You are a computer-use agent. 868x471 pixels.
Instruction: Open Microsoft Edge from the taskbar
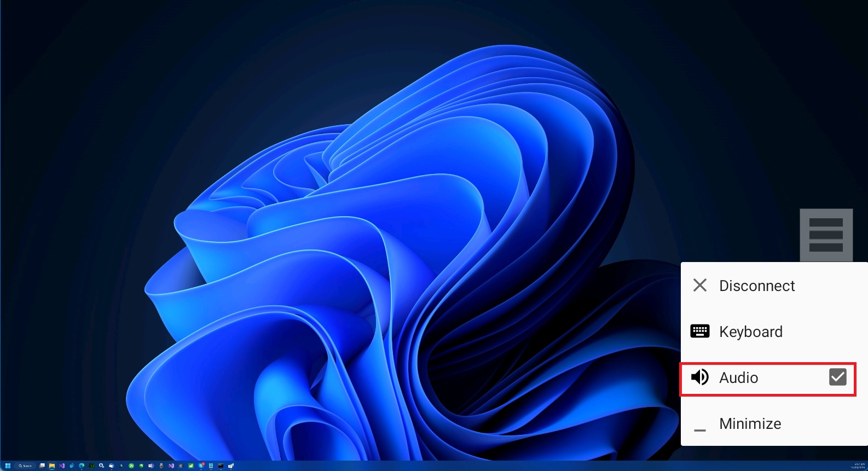click(82, 466)
